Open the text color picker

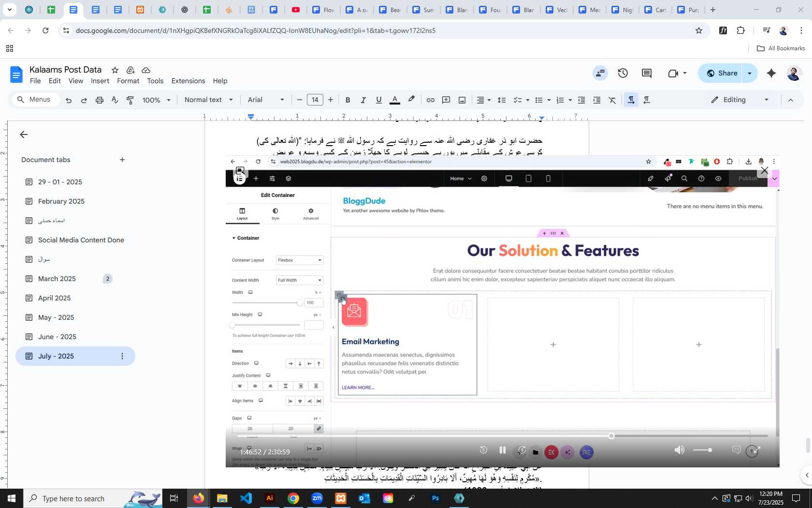(395, 100)
